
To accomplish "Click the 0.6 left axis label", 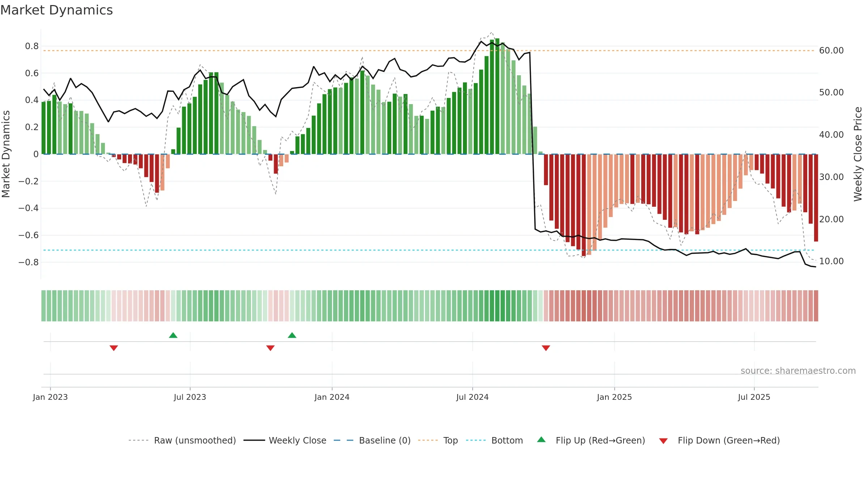I will pos(32,73).
